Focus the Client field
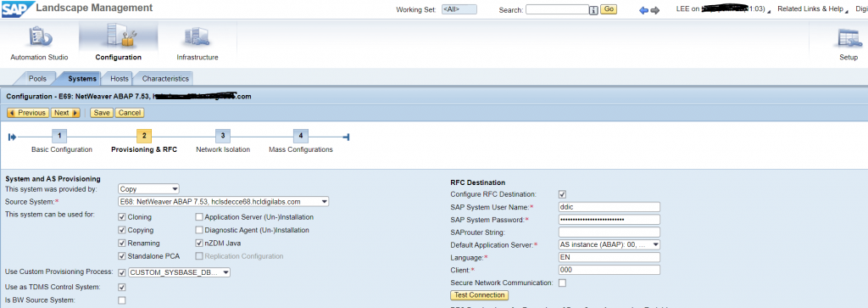The width and height of the screenshot is (868, 308). pos(609,271)
